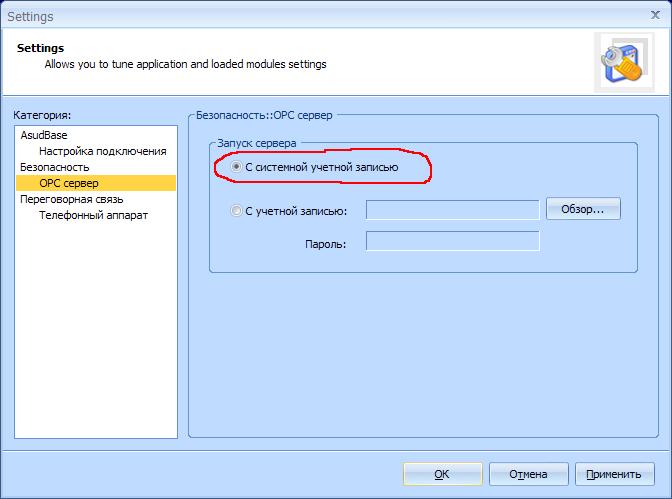
Task: Open Телефонный аппарат settings page
Action: (x=93, y=215)
